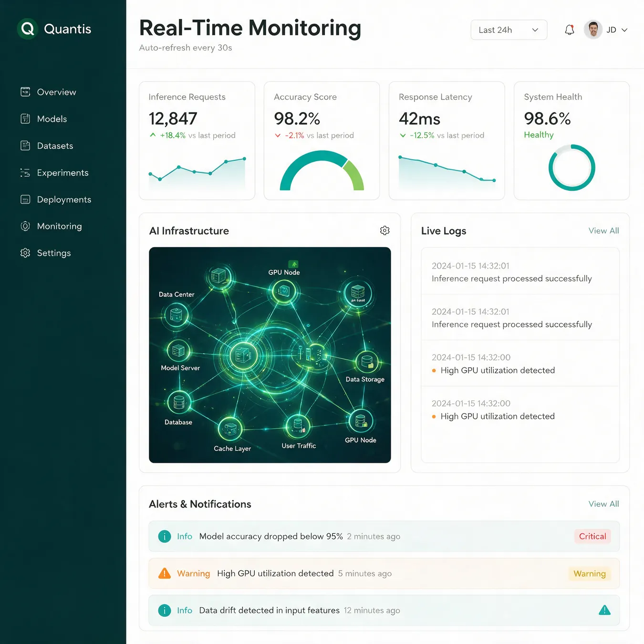Go to Deployments page
The height and width of the screenshot is (644, 644).
(x=64, y=199)
